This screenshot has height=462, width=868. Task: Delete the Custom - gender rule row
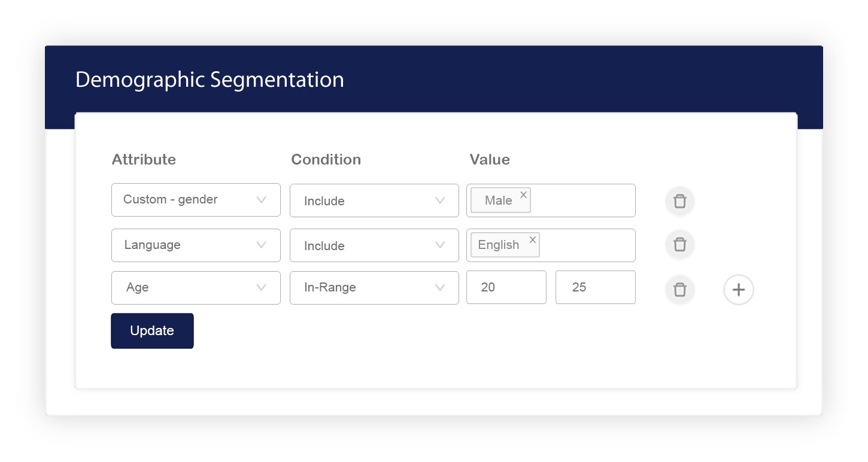click(679, 201)
